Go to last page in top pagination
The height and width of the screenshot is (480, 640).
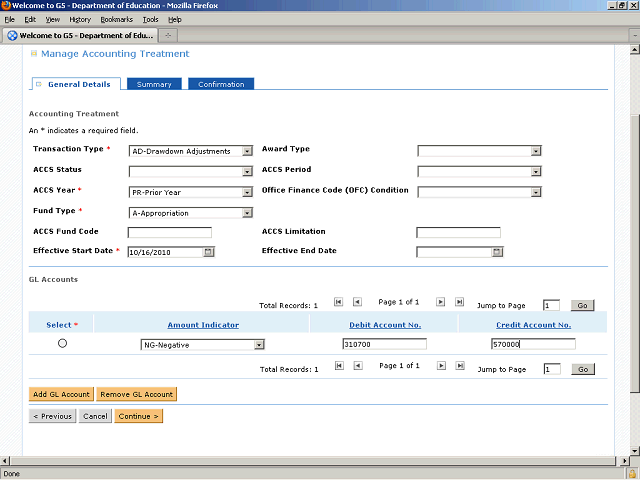(x=459, y=302)
